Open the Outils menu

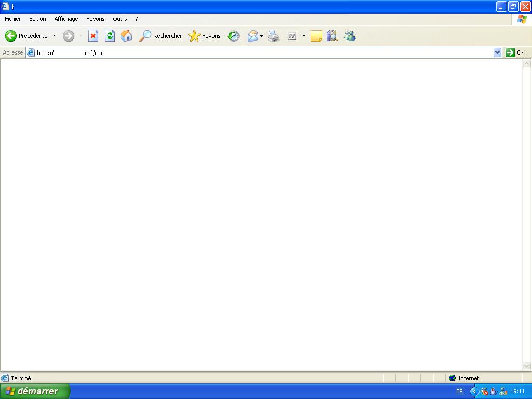pos(120,19)
